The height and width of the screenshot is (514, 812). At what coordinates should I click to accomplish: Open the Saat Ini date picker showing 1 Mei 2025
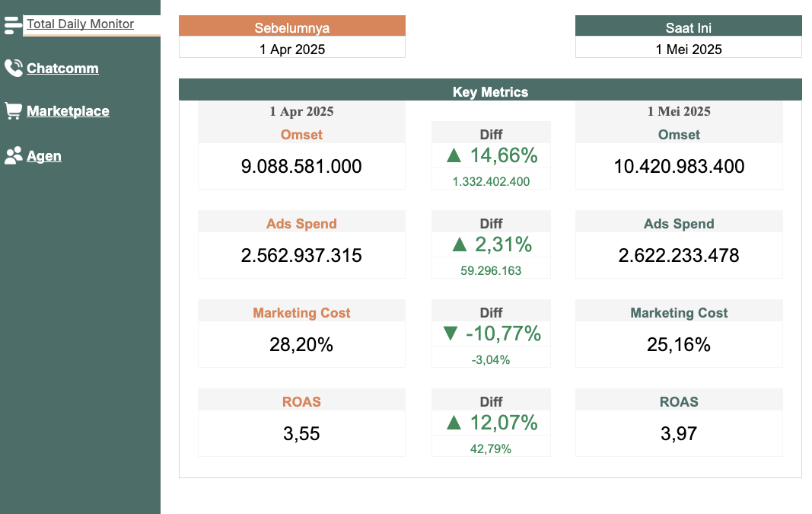click(688, 49)
